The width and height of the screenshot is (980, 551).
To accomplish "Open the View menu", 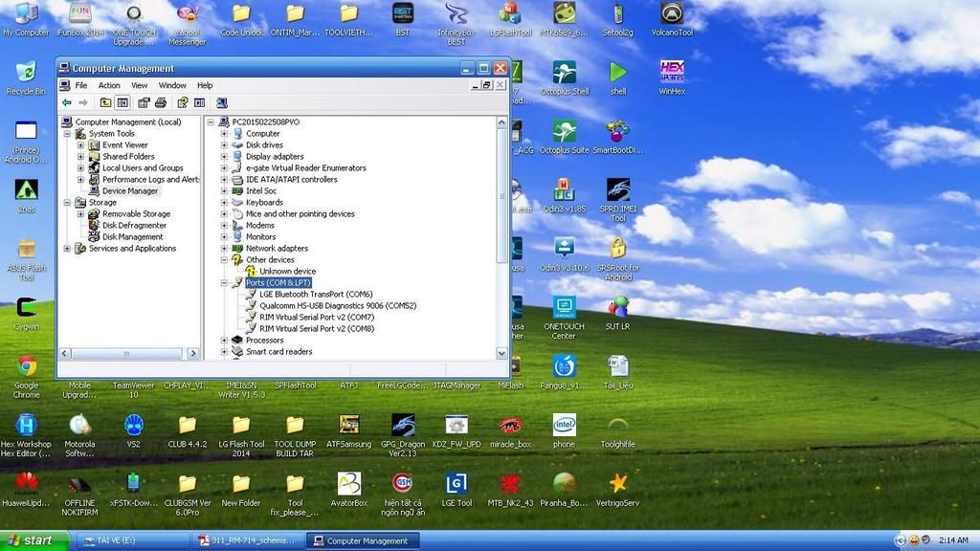I will 140,85.
